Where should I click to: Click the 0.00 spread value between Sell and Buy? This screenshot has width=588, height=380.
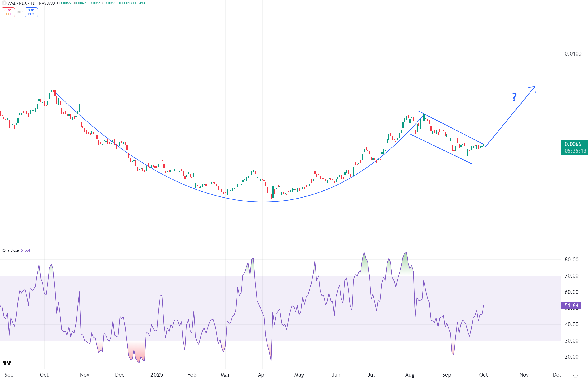pyautogui.click(x=20, y=12)
